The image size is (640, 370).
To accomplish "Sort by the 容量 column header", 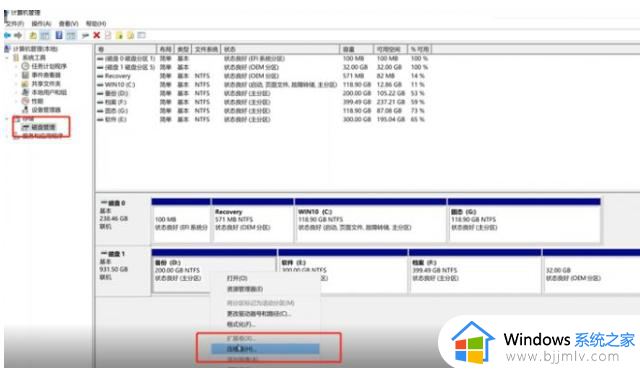I will [x=356, y=49].
